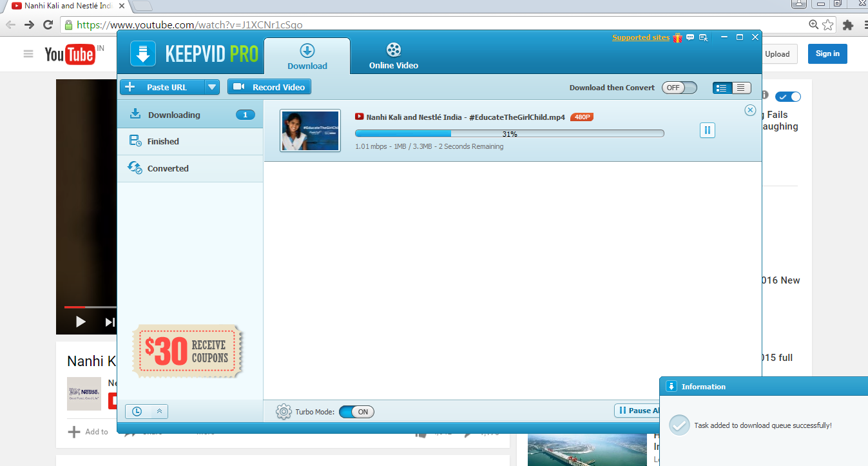Switch to detailed list view

pyautogui.click(x=722, y=88)
